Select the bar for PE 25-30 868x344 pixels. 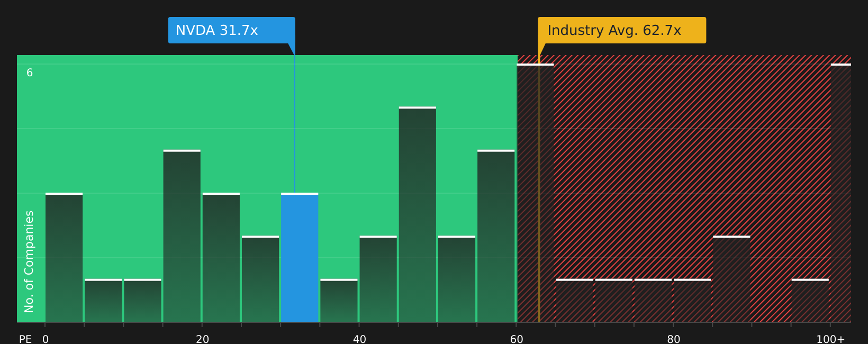pos(260,279)
